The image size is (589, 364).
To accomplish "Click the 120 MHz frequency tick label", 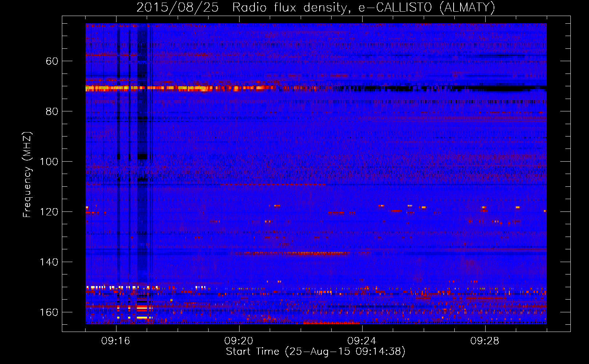I will [x=49, y=211].
